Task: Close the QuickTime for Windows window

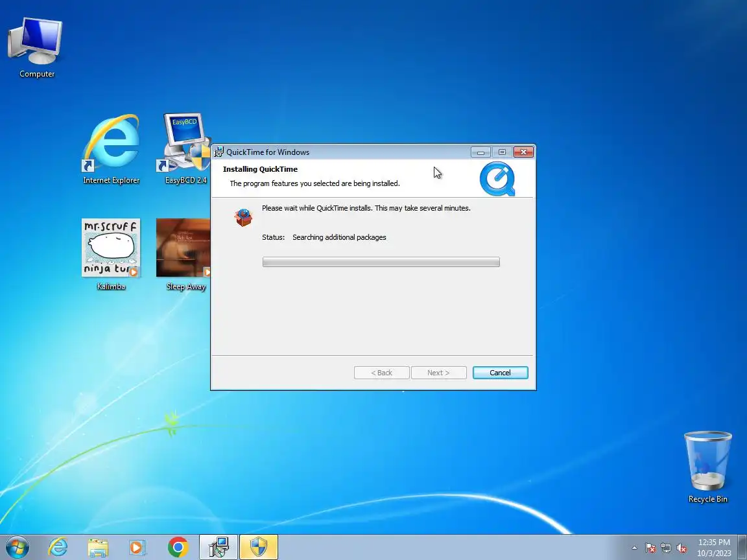Action: 523,152
